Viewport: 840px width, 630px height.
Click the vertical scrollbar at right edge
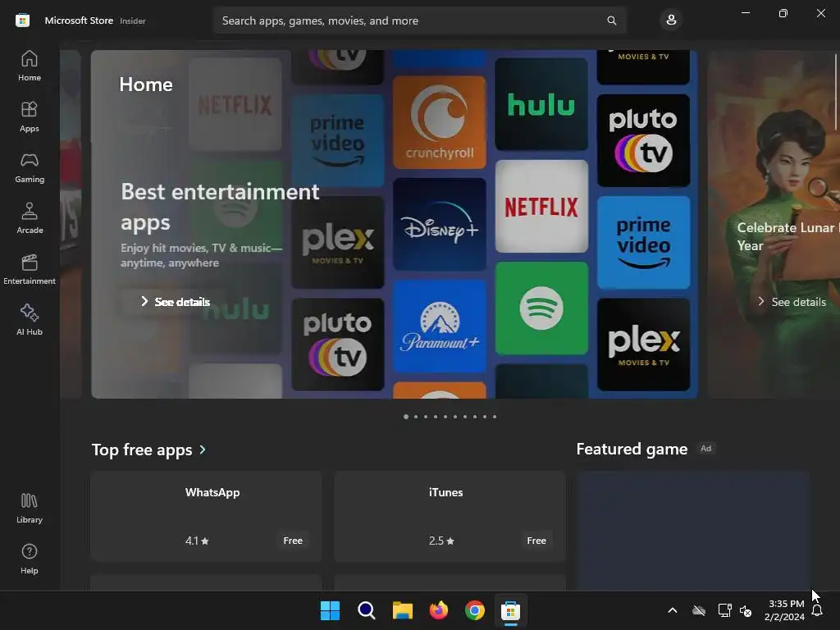click(836, 91)
